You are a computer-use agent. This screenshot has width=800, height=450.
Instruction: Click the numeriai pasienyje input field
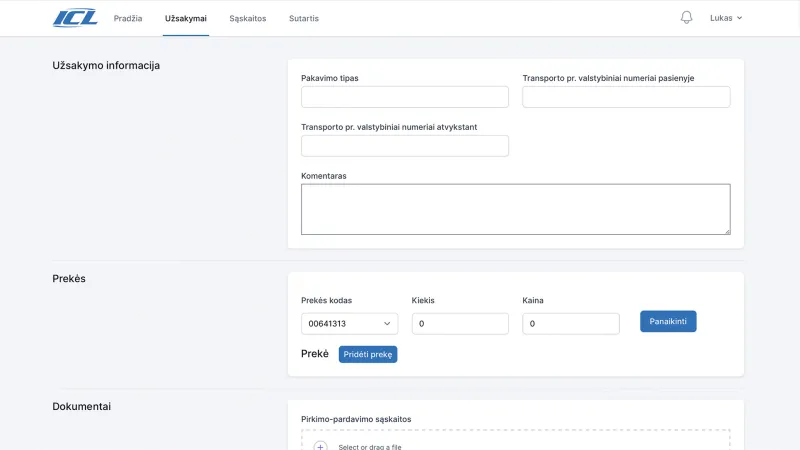pos(626,97)
